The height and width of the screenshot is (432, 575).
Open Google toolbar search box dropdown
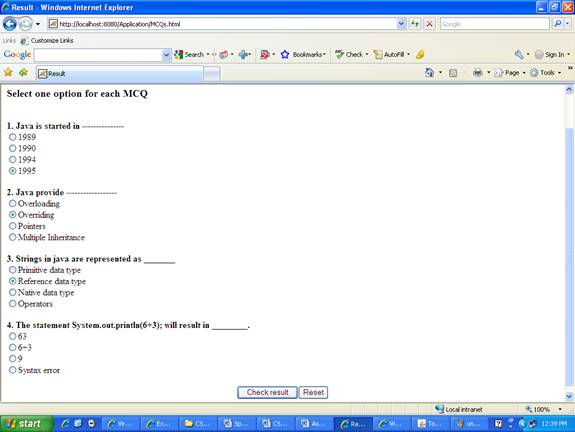[x=166, y=55]
